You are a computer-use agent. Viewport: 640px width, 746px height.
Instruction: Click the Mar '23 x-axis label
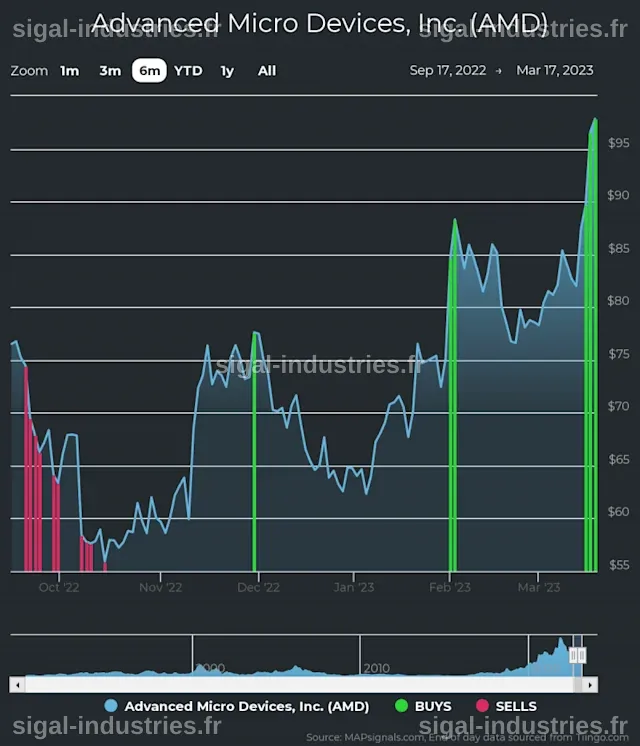click(x=539, y=587)
